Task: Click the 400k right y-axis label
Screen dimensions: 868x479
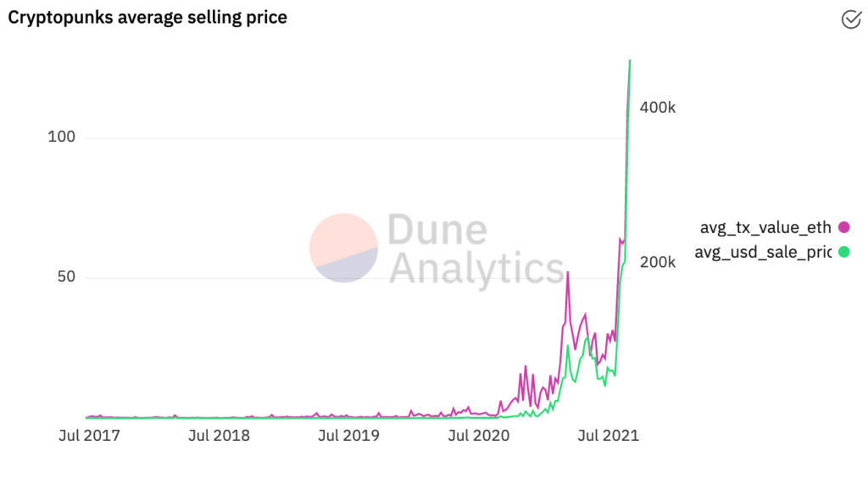Action: click(658, 108)
